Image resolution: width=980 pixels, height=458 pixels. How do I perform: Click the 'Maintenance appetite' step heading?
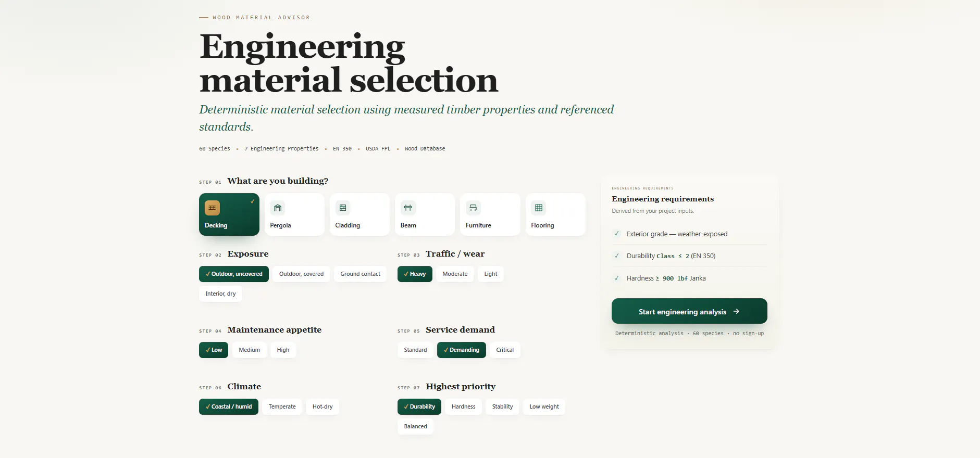tap(275, 329)
